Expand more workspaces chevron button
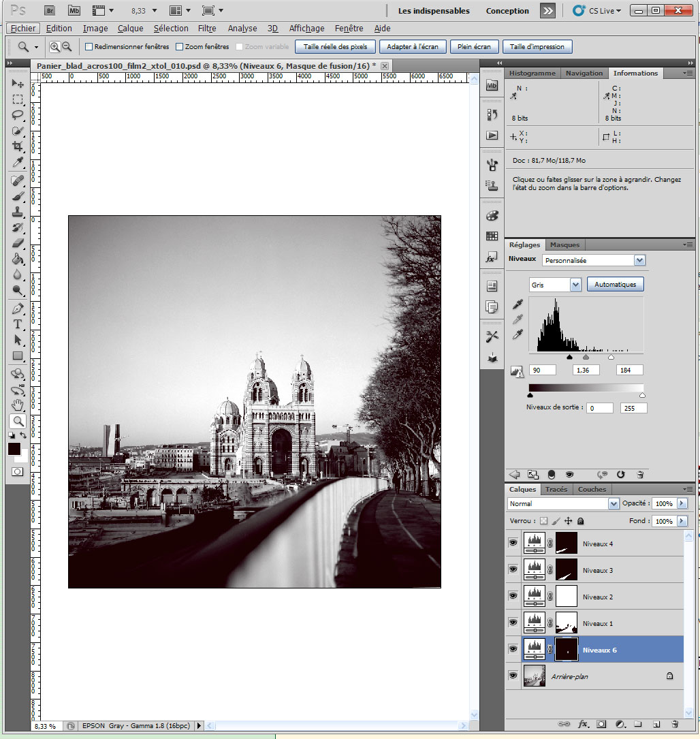Screen dimensions: 700x739 coord(547,11)
